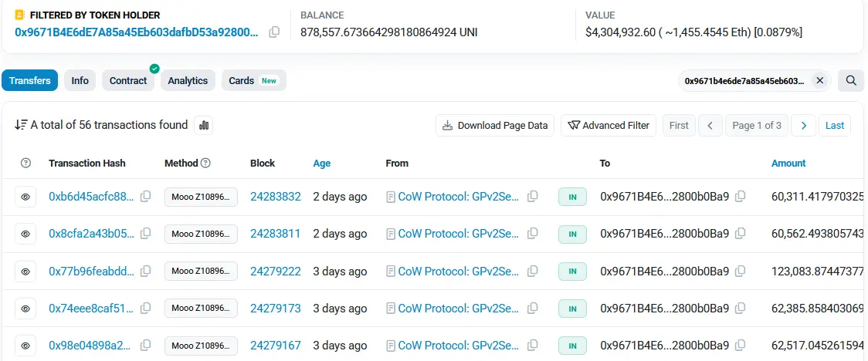Copy transaction hash 0x74eee8caf51
The image size is (868, 361).
[146, 309]
